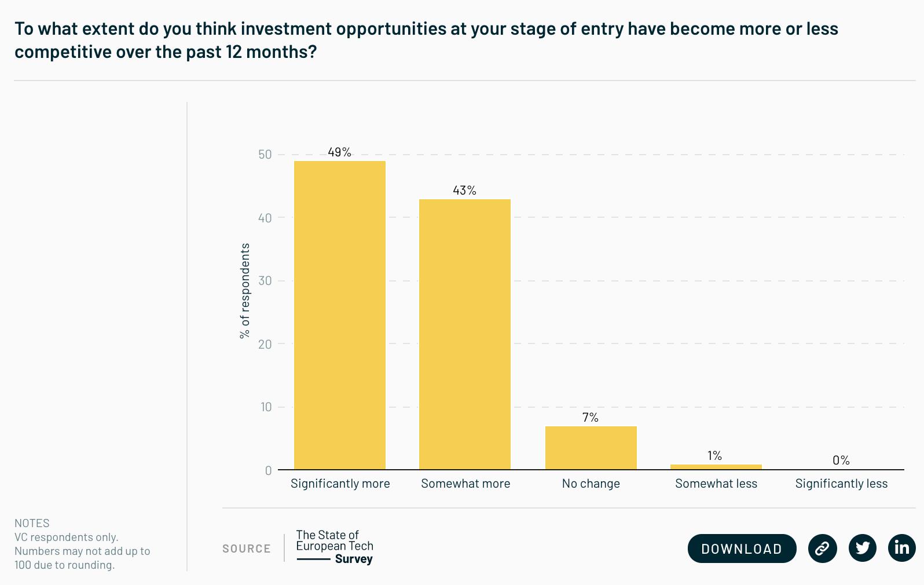The height and width of the screenshot is (585, 924).
Task: Share chart via the LinkedIn icon
Action: [x=902, y=548]
